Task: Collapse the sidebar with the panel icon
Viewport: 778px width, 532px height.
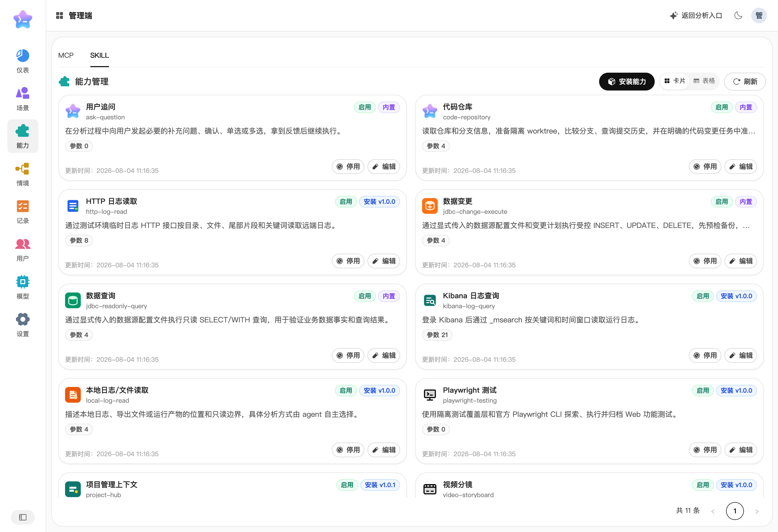Action: tap(23, 517)
